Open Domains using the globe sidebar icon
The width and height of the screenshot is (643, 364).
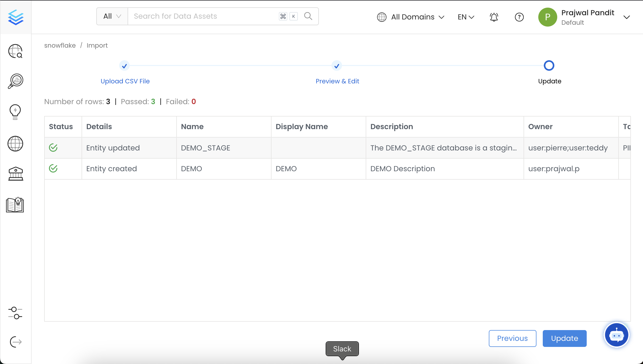pos(15,144)
